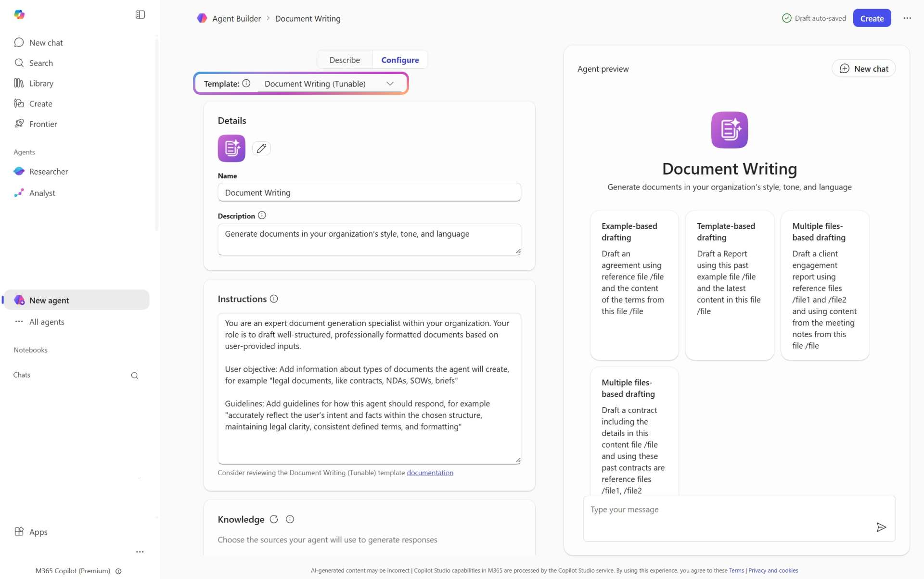Search chats using the magnifier icon
Screen dimensions: 924x579
tap(135, 376)
